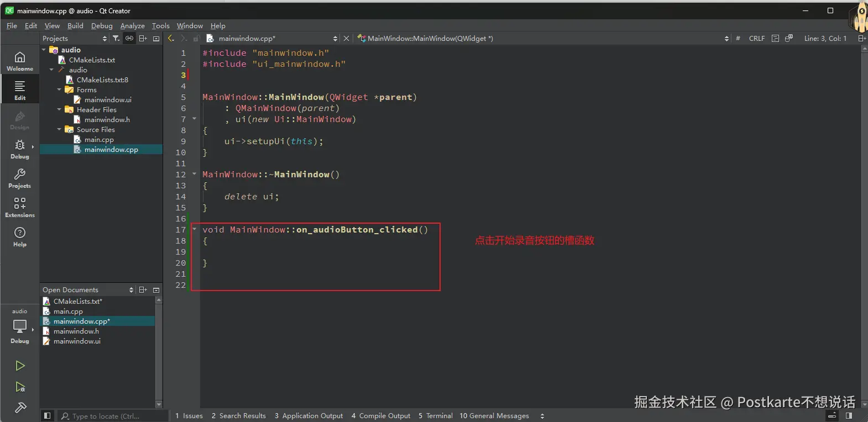Open the Edit menu

pyautogui.click(x=31, y=25)
